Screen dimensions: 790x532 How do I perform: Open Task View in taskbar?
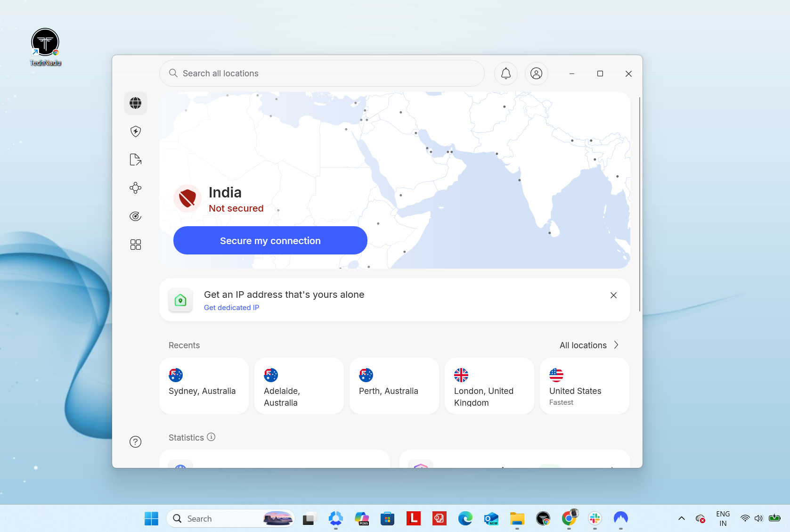click(x=309, y=518)
